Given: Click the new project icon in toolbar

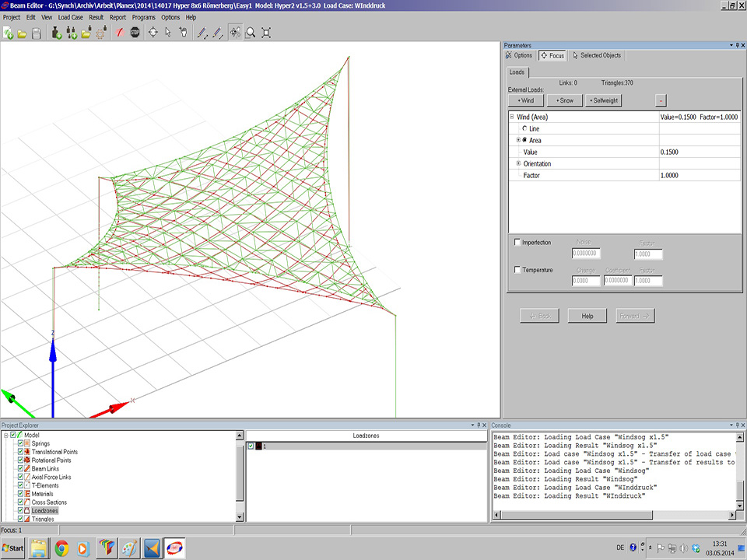Looking at the screenshot, I should [8, 33].
